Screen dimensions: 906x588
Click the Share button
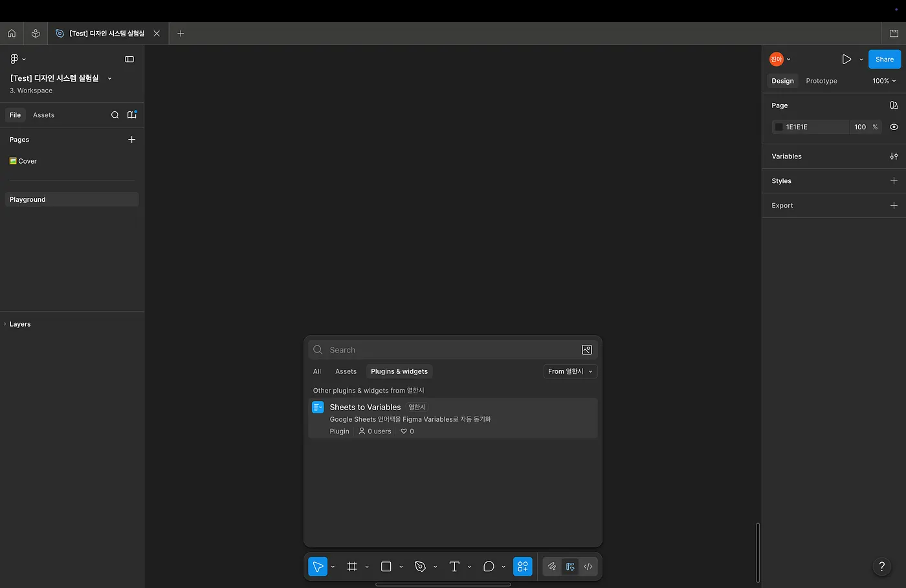coord(885,59)
